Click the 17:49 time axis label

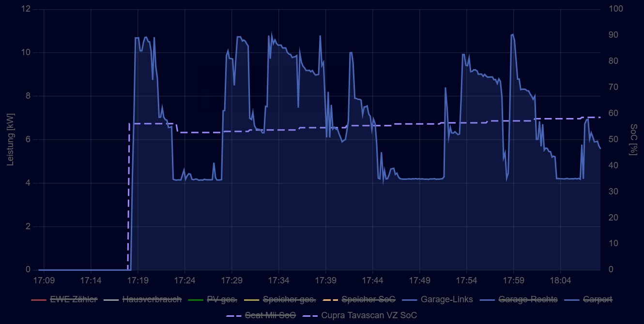coord(419,280)
